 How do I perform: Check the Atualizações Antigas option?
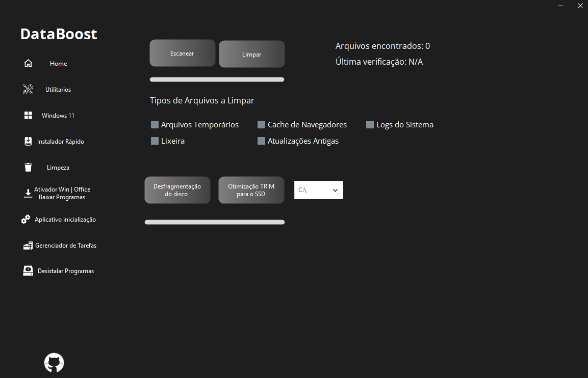point(261,141)
